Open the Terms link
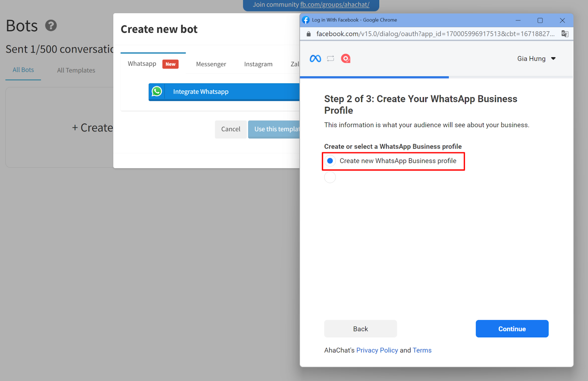 point(422,350)
